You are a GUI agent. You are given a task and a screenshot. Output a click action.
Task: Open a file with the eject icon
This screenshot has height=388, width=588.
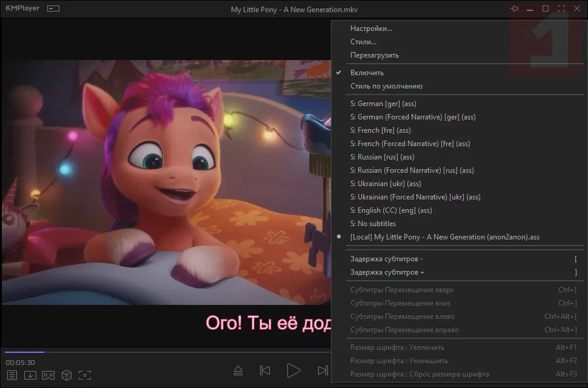coord(238,371)
